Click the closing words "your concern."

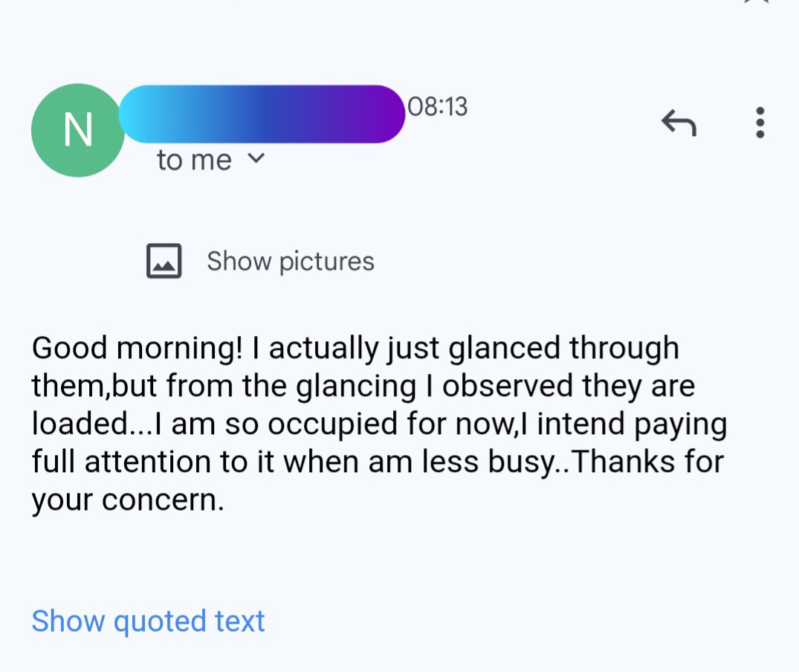(x=128, y=500)
